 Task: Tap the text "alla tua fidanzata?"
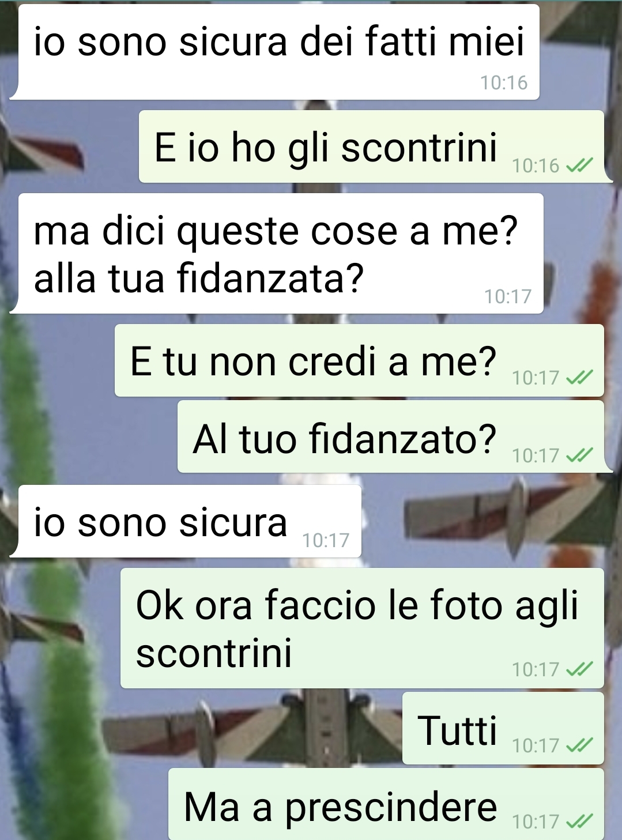tap(199, 278)
